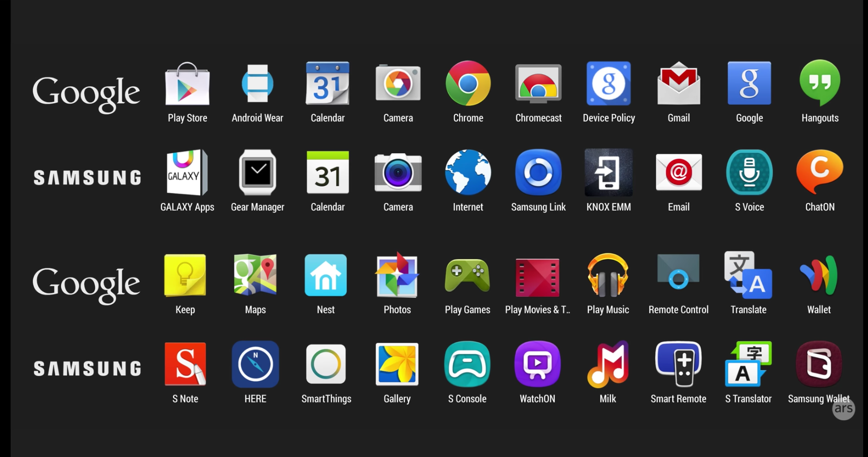Open the Samsung Gallery app
868x457 pixels.
397,364
